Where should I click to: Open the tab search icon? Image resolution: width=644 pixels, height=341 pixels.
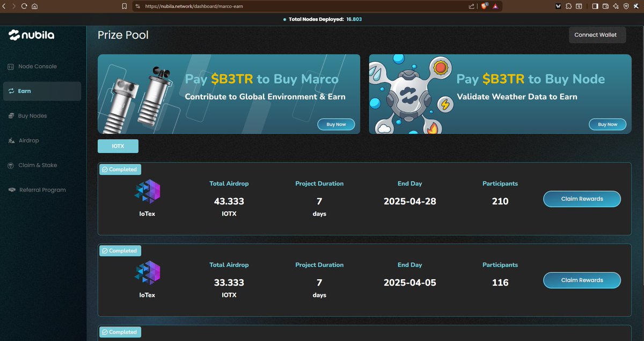pyautogui.click(x=579, y=6)
